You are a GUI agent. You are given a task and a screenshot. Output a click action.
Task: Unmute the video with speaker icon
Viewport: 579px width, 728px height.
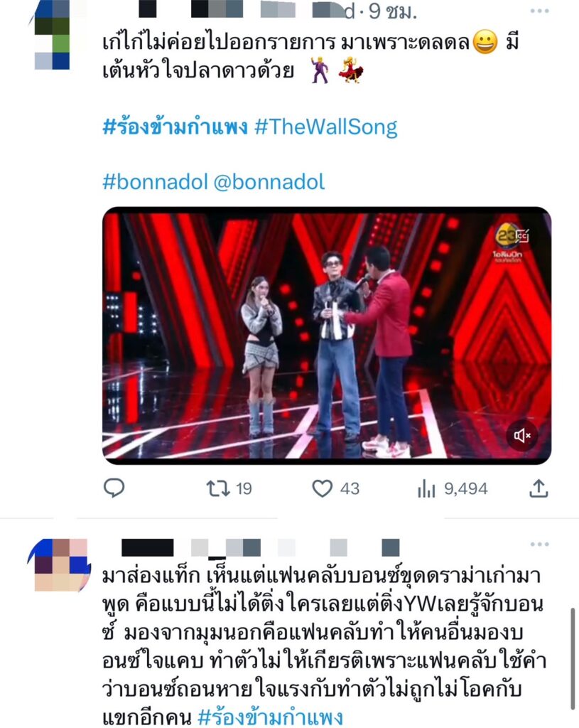(522, 436)
